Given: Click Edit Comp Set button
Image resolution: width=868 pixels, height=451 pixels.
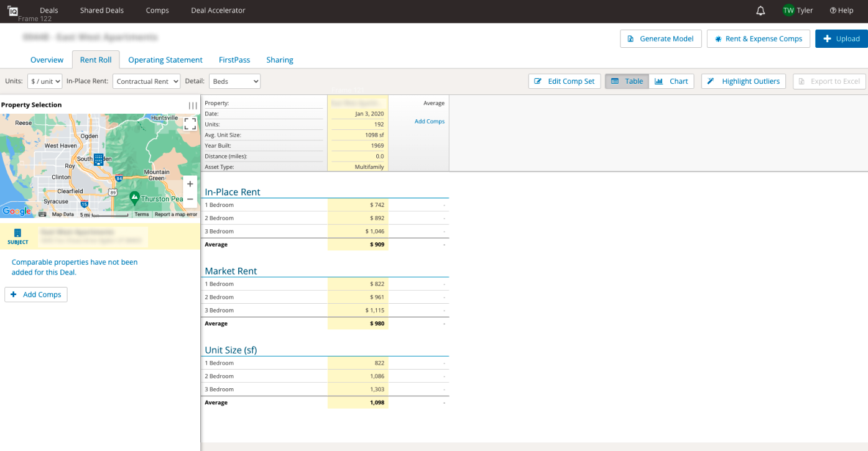Looking at the screenshot, I should click(x=565, y=81).
